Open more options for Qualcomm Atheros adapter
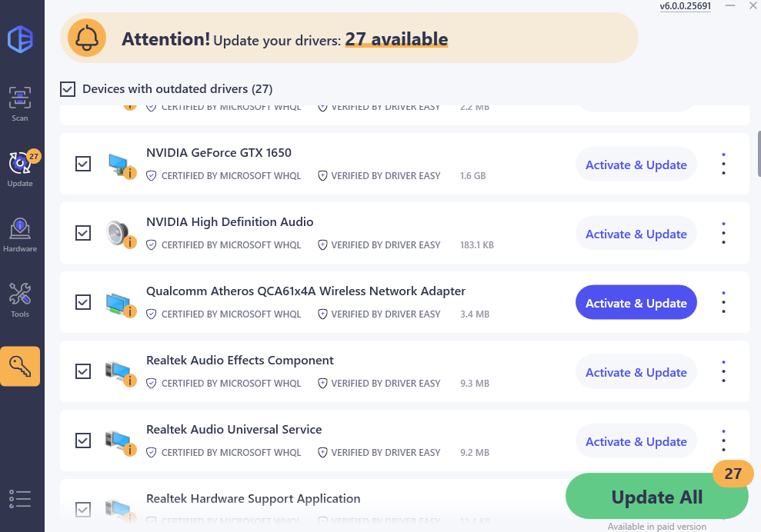Screen dimensions: 761x532 pyautogui.click(x=723, y=303)
